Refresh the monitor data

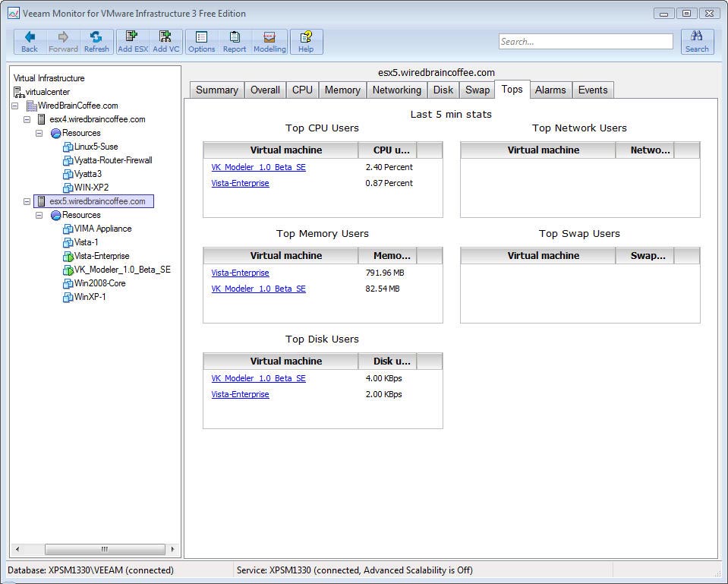(x=96, y=42)
